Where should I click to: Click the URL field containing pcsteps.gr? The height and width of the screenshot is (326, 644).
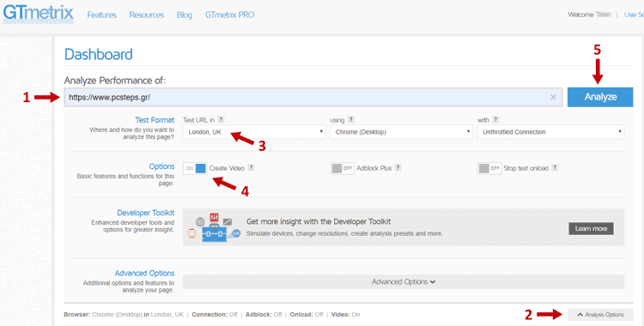click(x=313, y=97)
